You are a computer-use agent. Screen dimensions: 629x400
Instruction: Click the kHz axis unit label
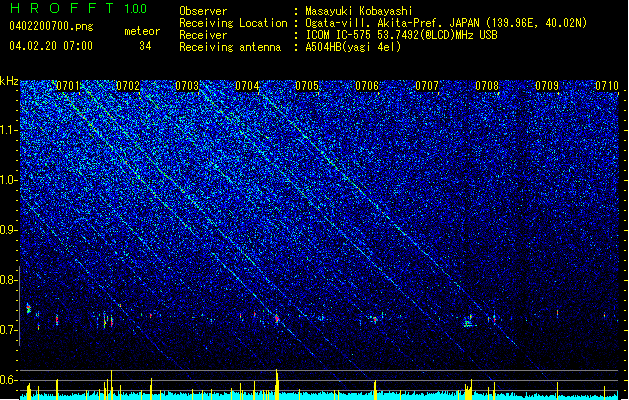tap(9, 81)
